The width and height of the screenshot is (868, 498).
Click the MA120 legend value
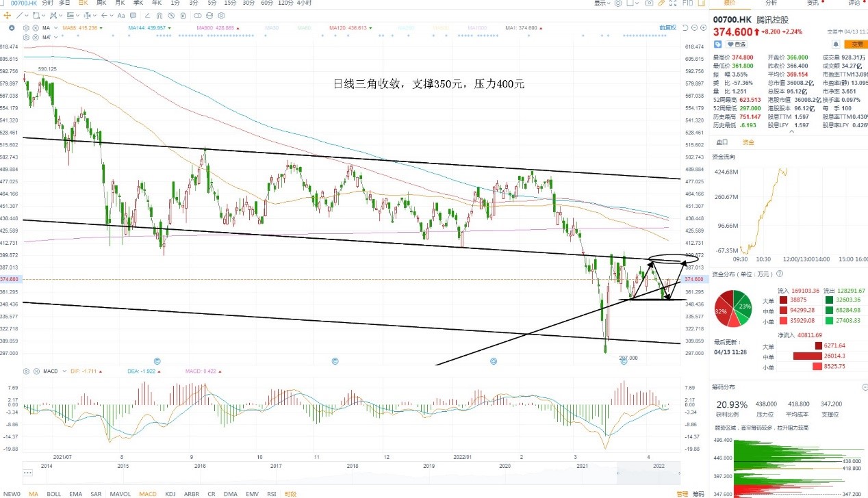(x=348, y=28)
